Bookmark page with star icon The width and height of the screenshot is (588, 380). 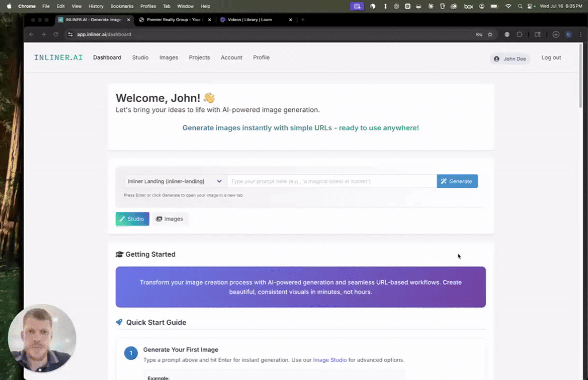[490, 34]
